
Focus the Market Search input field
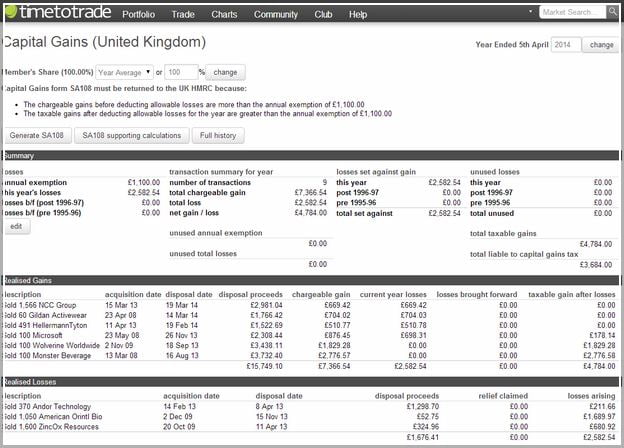click(573, 12)
